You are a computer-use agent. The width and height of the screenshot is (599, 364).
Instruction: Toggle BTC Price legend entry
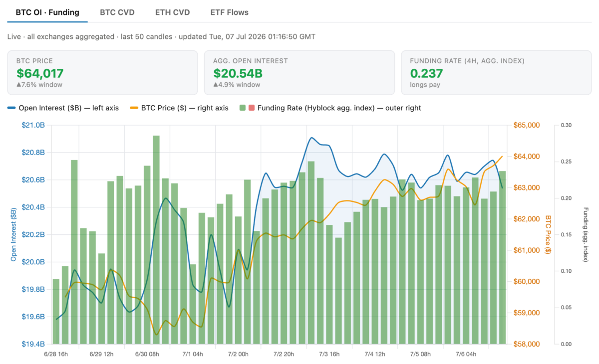(x=179, y=108)
